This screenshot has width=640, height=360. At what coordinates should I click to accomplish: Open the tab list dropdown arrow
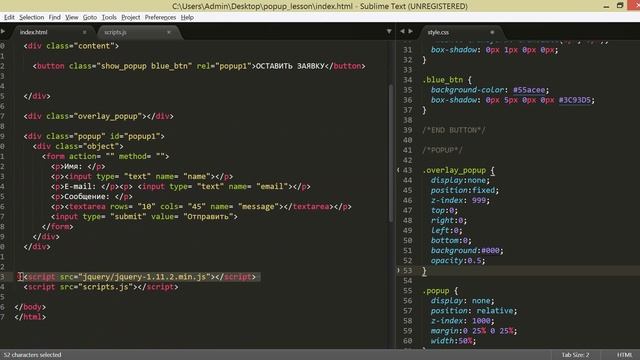pos(389,31)
